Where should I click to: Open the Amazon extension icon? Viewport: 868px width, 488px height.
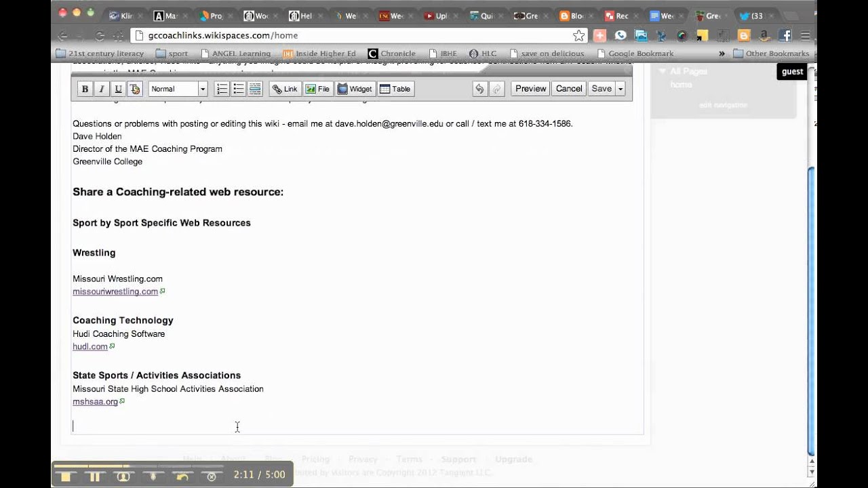(x=764, y=36)
